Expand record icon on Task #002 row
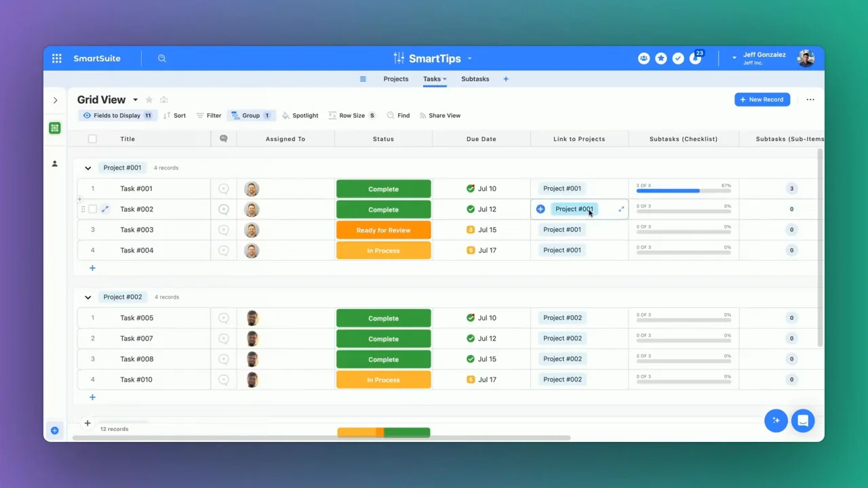This screenshot has width=868, height=488. tap(105, 209)
